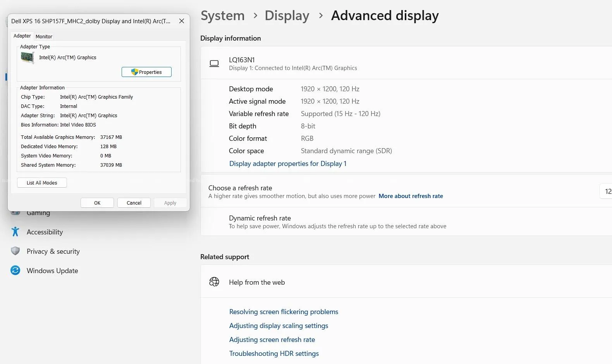Image resolution: width=612 pixels, height=364 pixels.
Task: Close the adapter properties dialog
Action: tap(181, 21)
